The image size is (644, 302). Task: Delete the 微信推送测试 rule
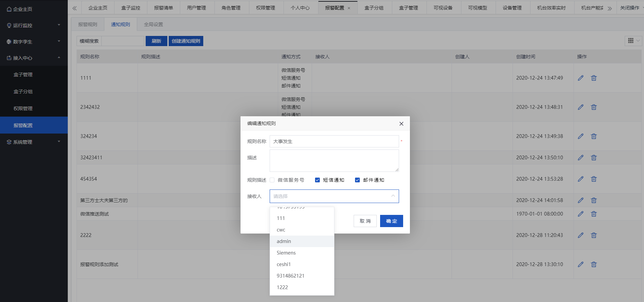(594, 214)
